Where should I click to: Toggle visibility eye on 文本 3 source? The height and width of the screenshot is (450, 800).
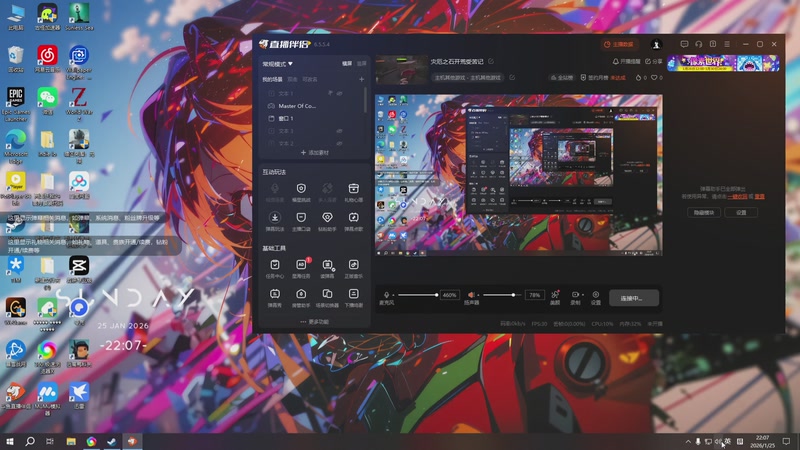339,131
